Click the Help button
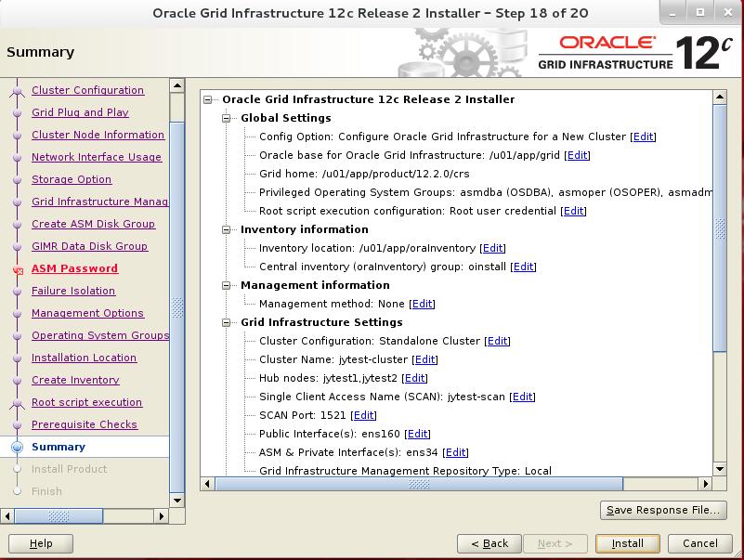744x560 pixels. (x=41, y=543)
